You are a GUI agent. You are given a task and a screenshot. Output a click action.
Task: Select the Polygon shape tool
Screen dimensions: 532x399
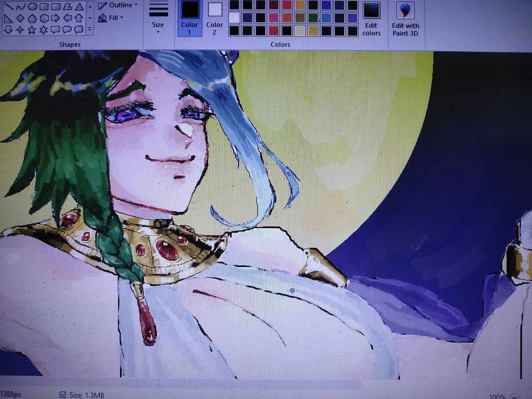pyautogui.click(x=67, y=6)
